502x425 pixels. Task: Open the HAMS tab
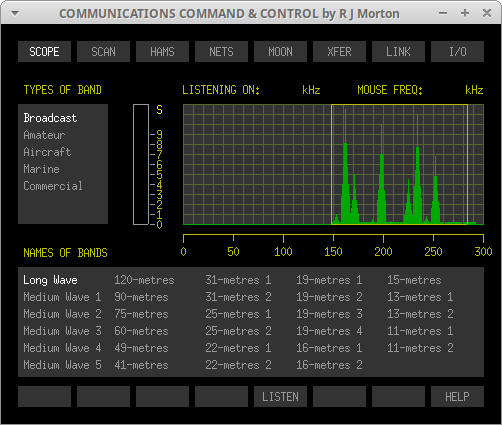162,52
